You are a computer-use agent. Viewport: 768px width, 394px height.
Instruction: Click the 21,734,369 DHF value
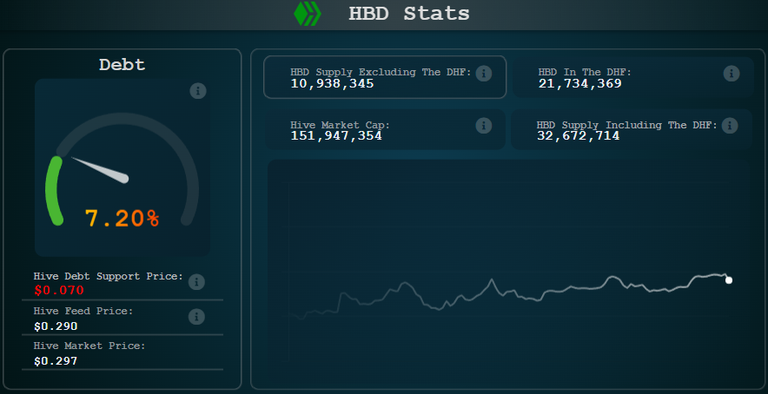(x=580, y=84)
